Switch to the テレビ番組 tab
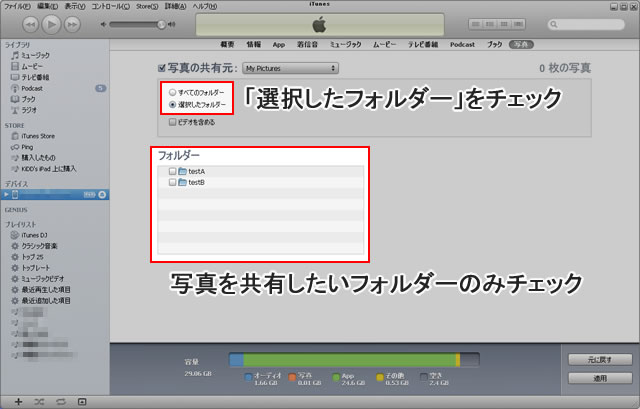Viewport: 640px width, 409px height. point(423,44)
